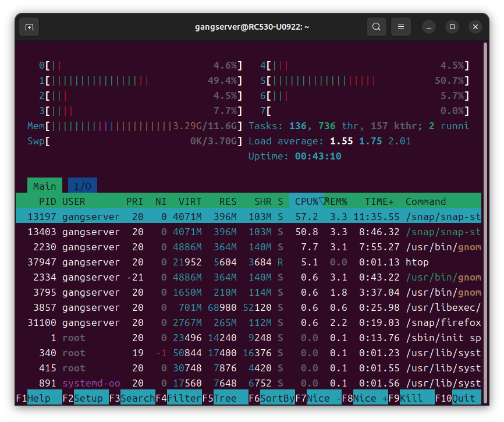
Task: Open F6 SortBy menu
Action: coord(272,398)
